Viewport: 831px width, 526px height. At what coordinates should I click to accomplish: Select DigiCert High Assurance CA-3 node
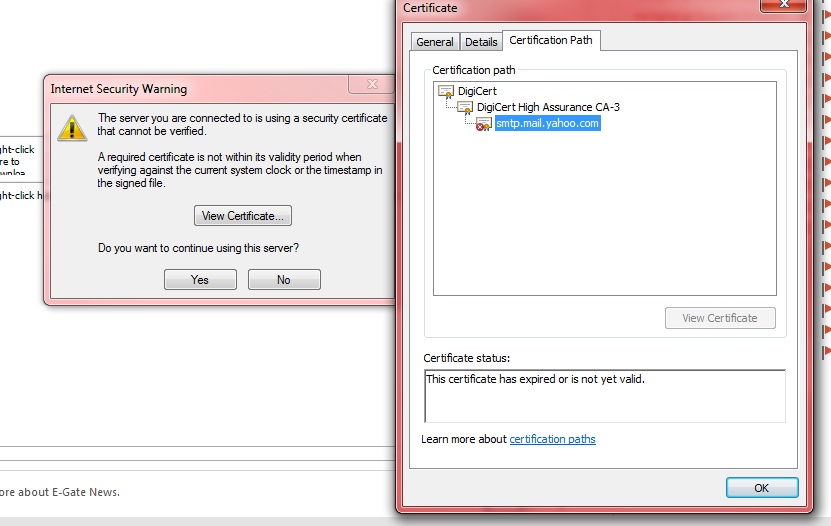point(548,108)
